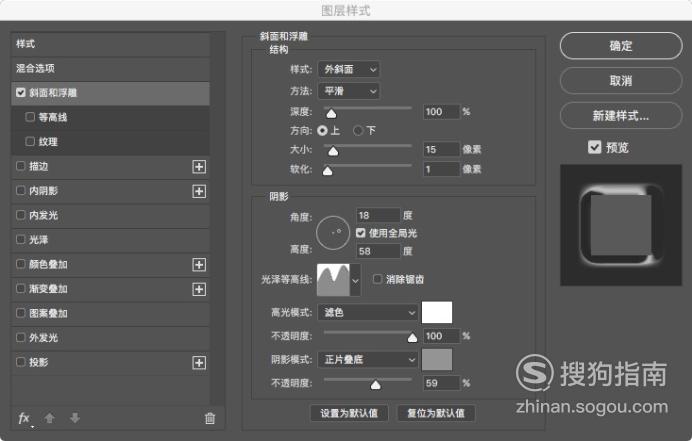Open the white 高光模式 color swatch
The image size is (692, 441).
437,313
